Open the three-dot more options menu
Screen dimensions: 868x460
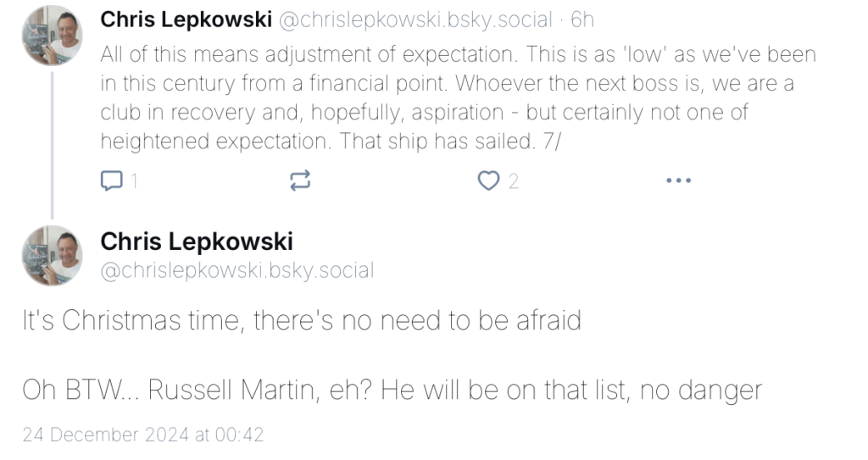point(679,180)
